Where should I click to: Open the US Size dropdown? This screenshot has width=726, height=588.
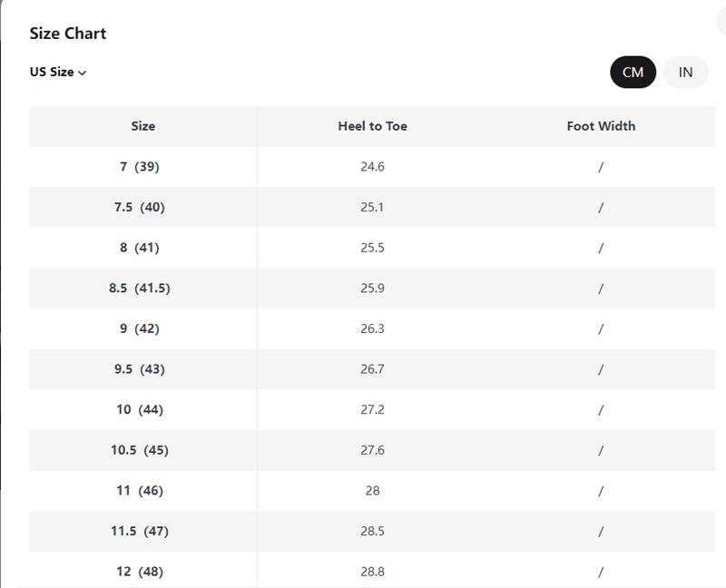click(58, 73)
